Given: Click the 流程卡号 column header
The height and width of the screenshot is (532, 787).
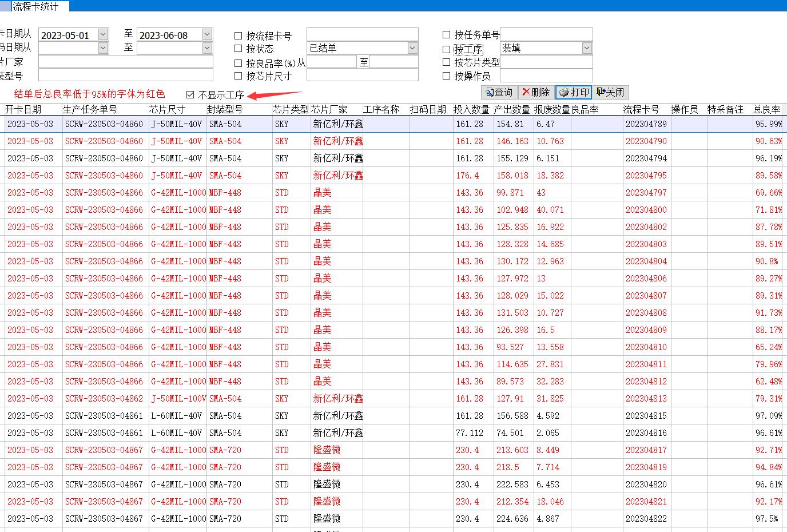Looking at the screenshot, I should pyautogui.click(x=641, y=109).
